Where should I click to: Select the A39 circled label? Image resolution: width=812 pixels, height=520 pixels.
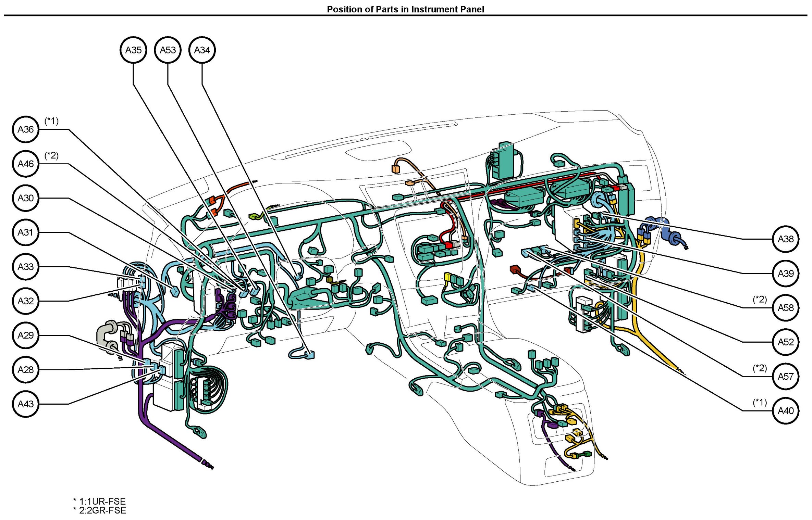[x=785, y=273]
